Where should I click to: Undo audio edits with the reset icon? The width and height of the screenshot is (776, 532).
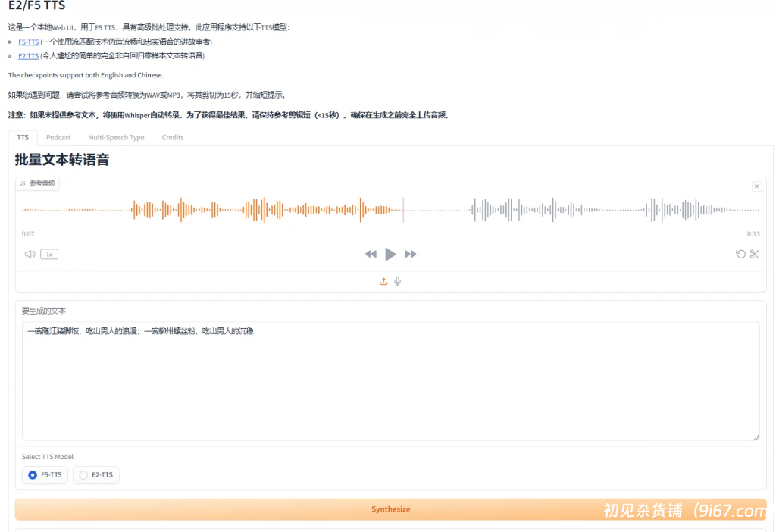(740, 255)
